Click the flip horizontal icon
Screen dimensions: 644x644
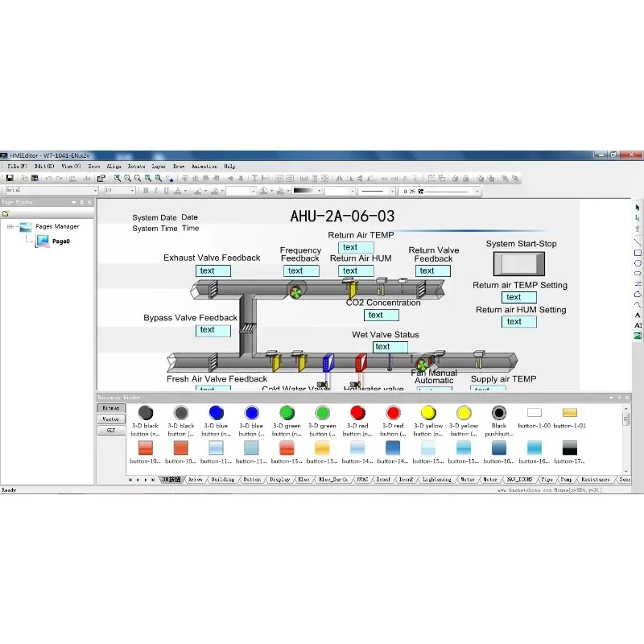pyautogui.click(x=339, y=178)
